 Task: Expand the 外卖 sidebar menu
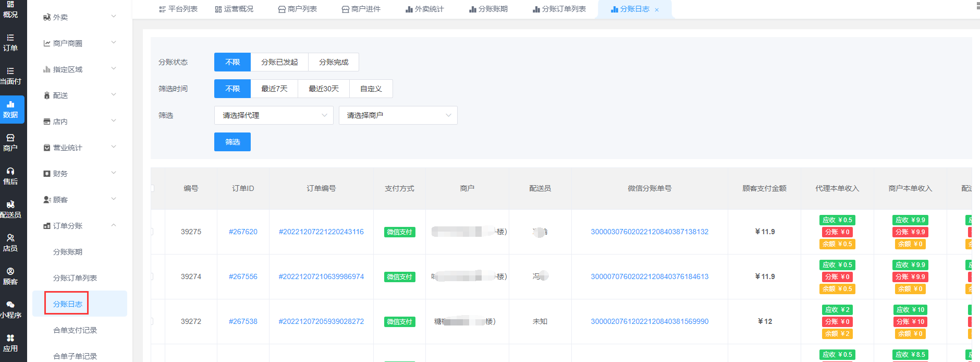pyautogui.click(x=114, y=17)
